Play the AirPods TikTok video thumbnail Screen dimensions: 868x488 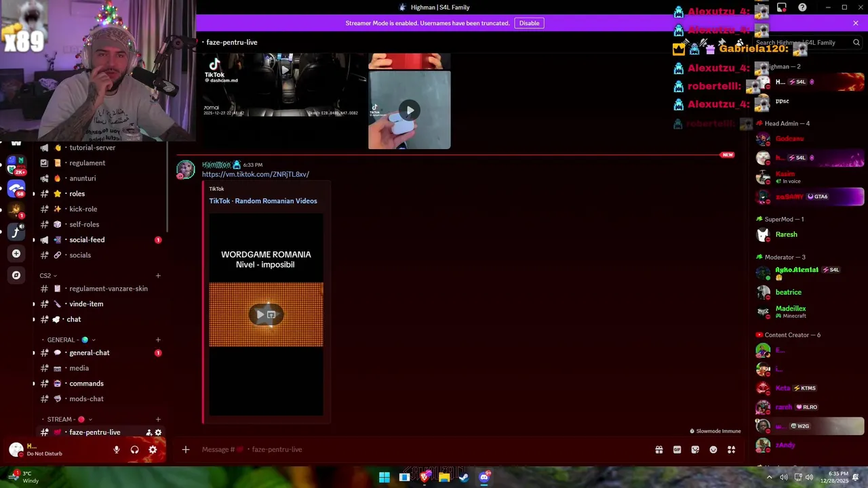click(410, 110)
